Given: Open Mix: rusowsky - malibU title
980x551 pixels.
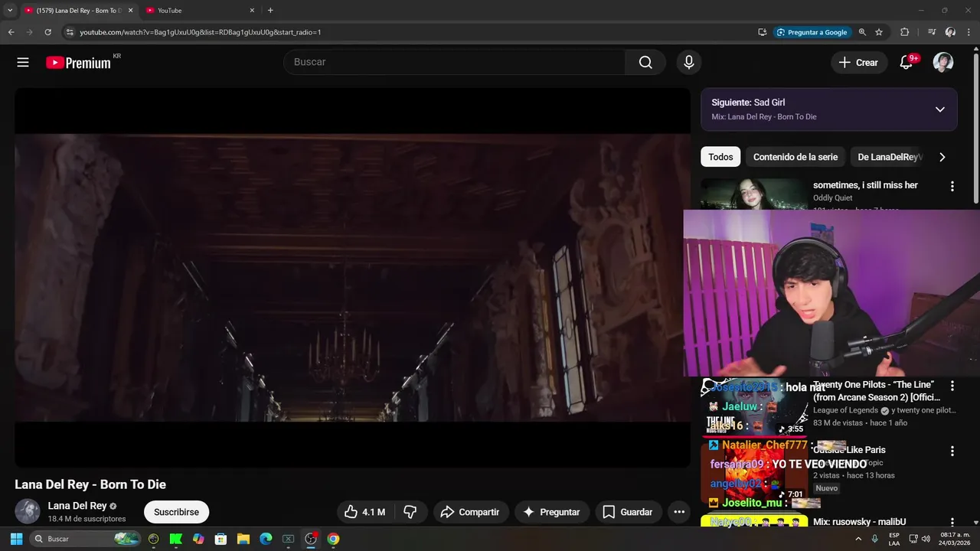Looking at the screenshot, I should 859,522.
